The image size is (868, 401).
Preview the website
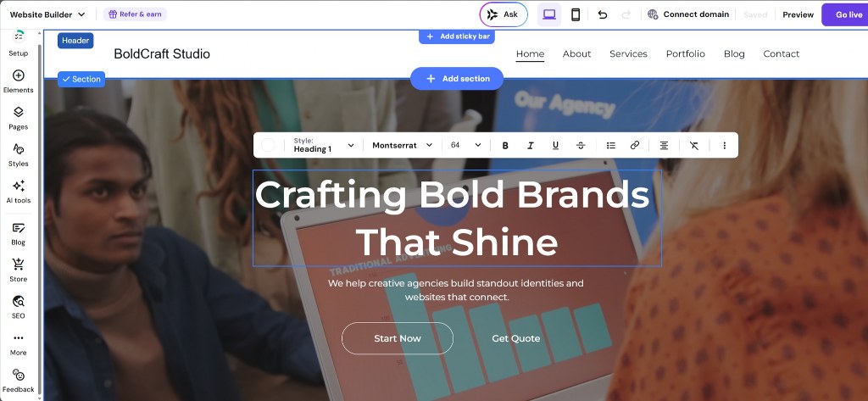[798, 14]
